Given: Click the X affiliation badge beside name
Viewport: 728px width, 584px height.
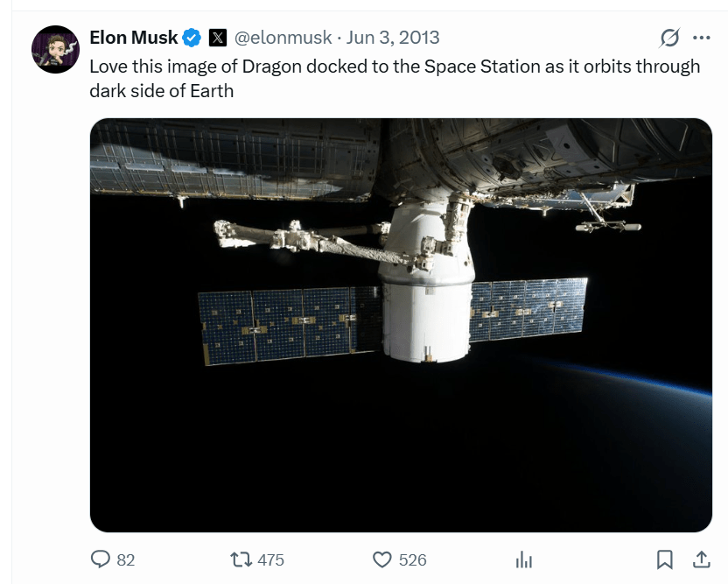Looking at the screenshot, I should click(x=218, y=38).
